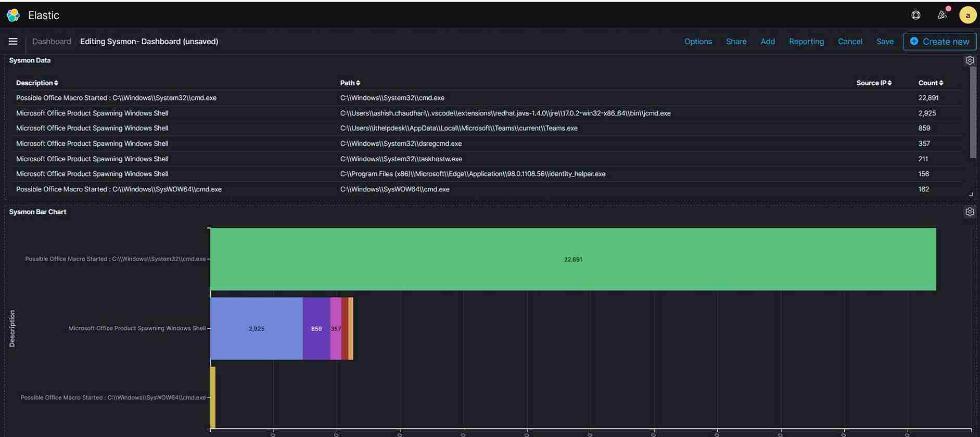980x437 pixels.
Task: Select the identity_helper.exe path cell
Action: pyautogui.click(x=473, y=174)
